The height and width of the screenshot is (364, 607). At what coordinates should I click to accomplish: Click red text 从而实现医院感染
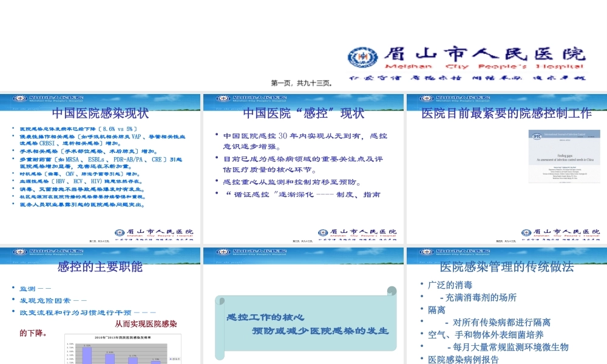(x=146, y=324)
